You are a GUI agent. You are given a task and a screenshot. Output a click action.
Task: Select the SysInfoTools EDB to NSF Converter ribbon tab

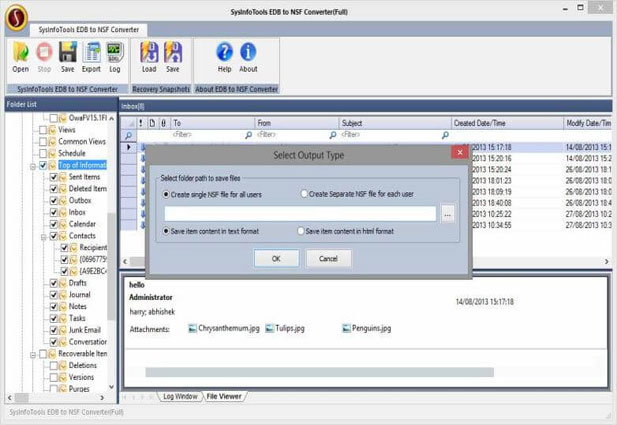pos(89,30)
